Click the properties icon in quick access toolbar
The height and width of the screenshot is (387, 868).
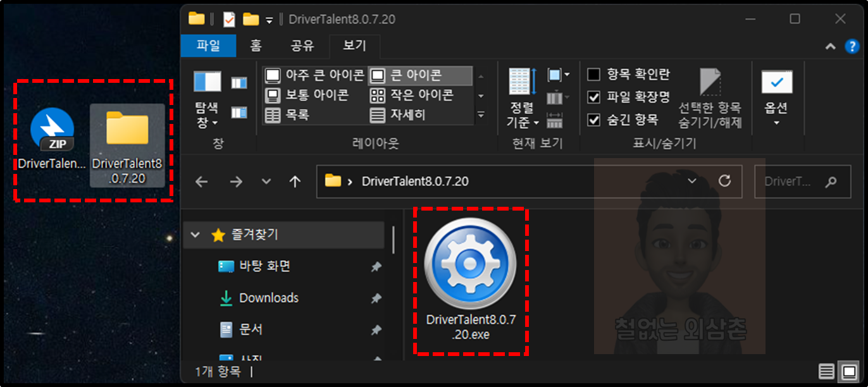(229, 19)
